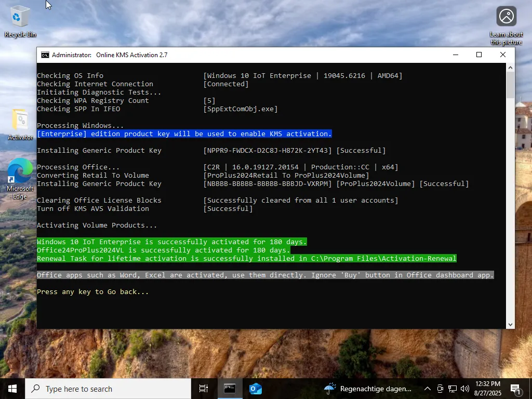532x399 pixels.
Task: Launch Microsoft Edge from desktop shortcut
Action: pos(20,179)
